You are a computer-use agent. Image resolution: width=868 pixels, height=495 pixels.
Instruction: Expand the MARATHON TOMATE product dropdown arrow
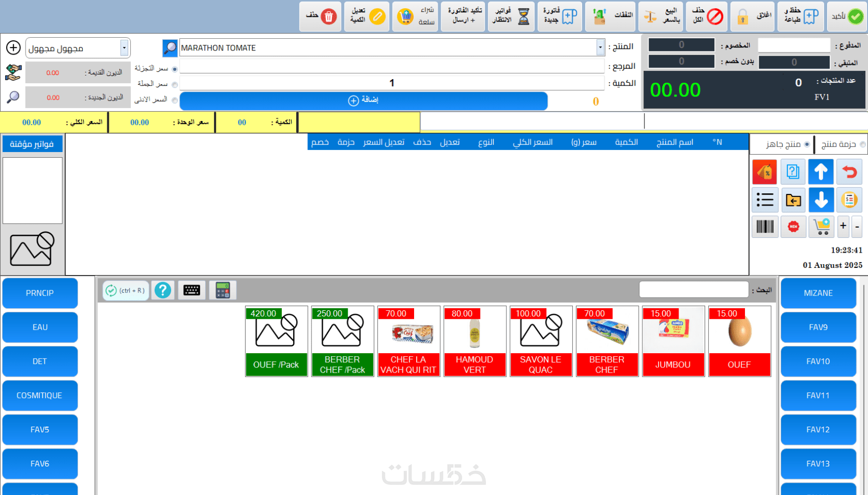pyautogui.click(x=600, y=48)
